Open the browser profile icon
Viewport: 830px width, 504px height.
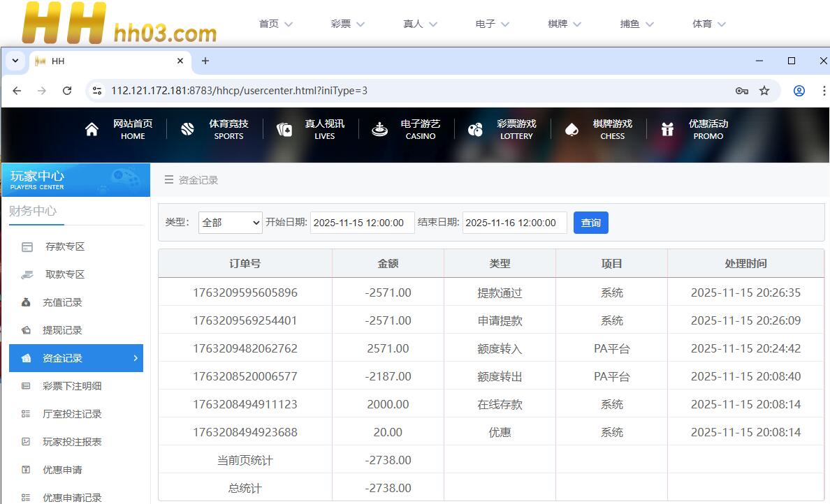(799, 91)
